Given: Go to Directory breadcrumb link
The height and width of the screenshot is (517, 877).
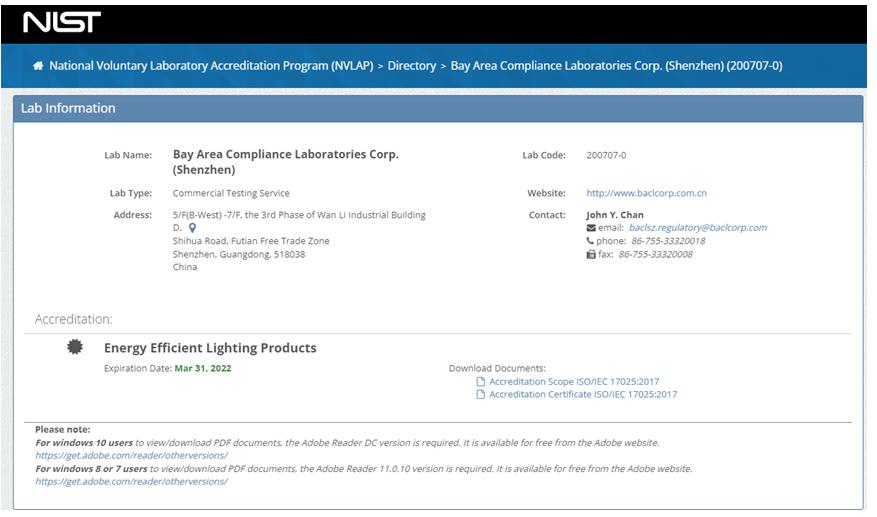Looking at the screenshot, I should [x=412, y=66].
